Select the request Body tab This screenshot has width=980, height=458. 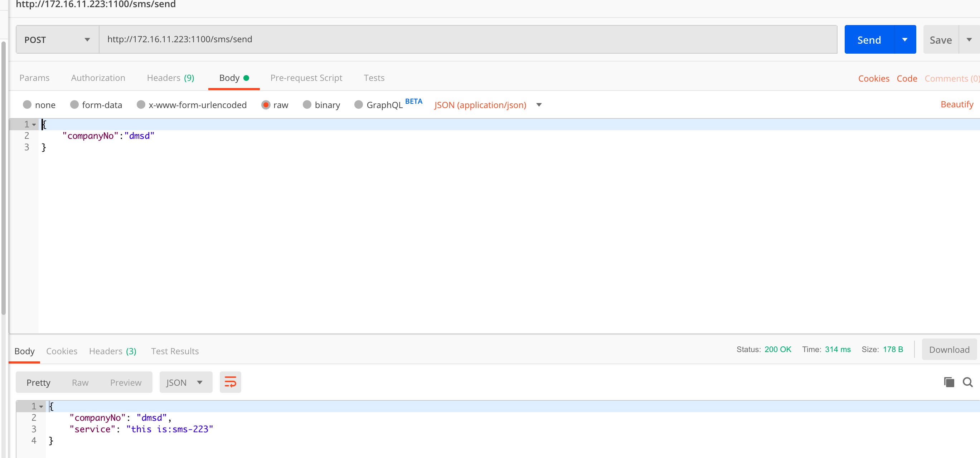click(234, 78)
